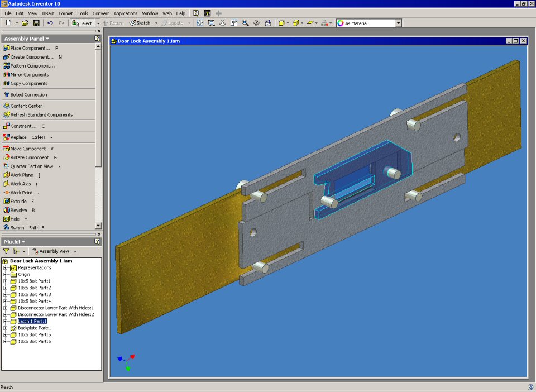Open the Assembly View dropdown
Viewport: 536px width, 392px height.
tap(75, 252)
